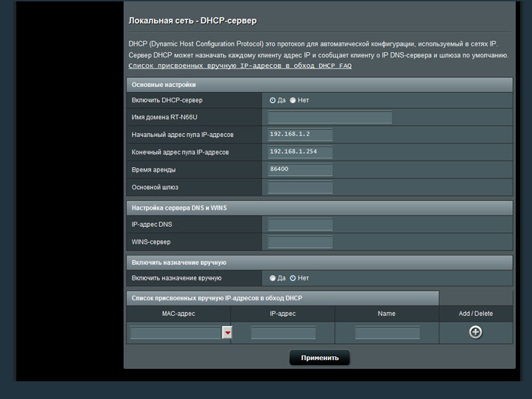Select Да for Включить назначение вручную
The height and width of the screenshot is (399, 532).
point(273,278)
